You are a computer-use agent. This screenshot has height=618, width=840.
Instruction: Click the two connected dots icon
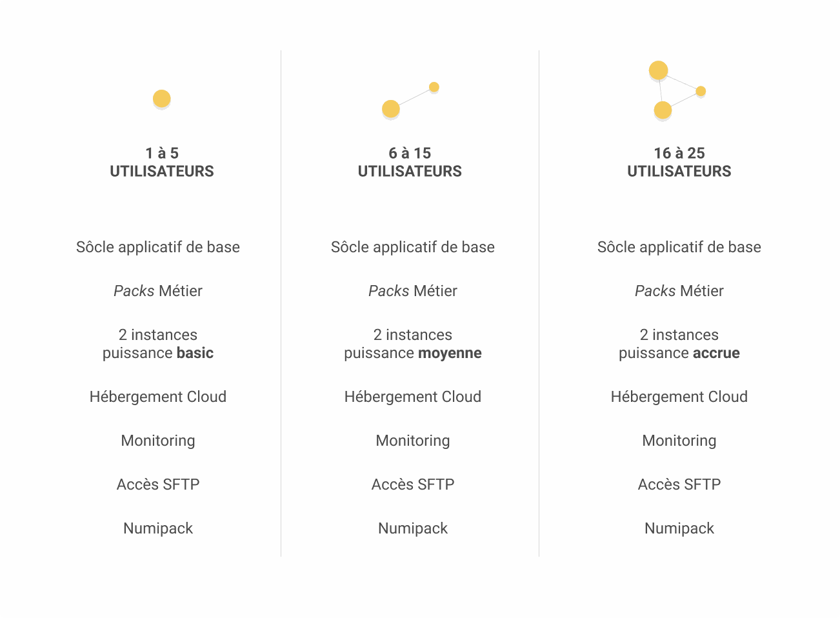click(410, 101)
